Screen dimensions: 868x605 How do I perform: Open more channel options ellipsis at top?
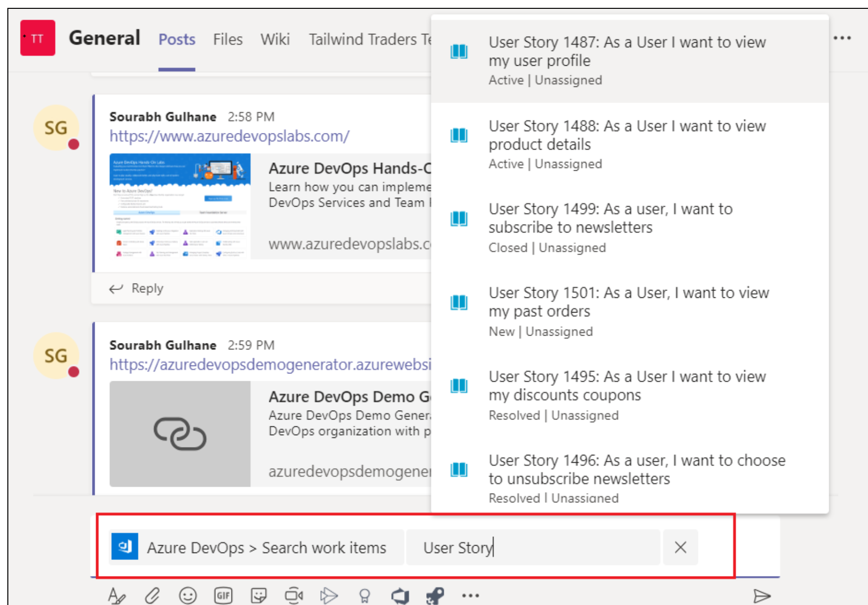[842, 38]
